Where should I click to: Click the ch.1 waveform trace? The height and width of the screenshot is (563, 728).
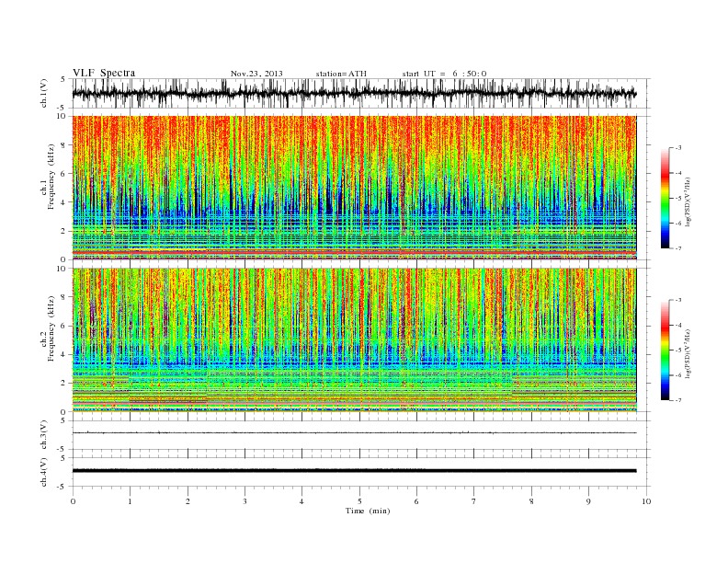click(354, 93)
